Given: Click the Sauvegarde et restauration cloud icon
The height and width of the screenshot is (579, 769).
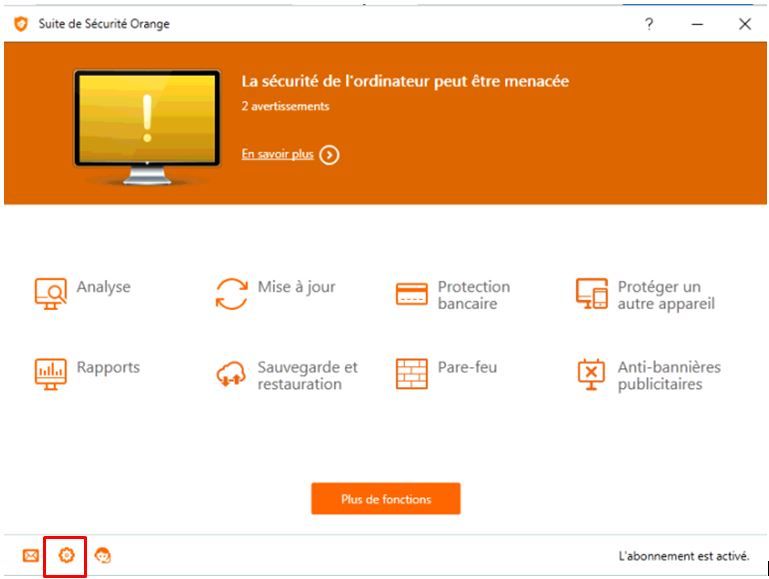Looking at the screenshot, I should (x=231, y=375).
